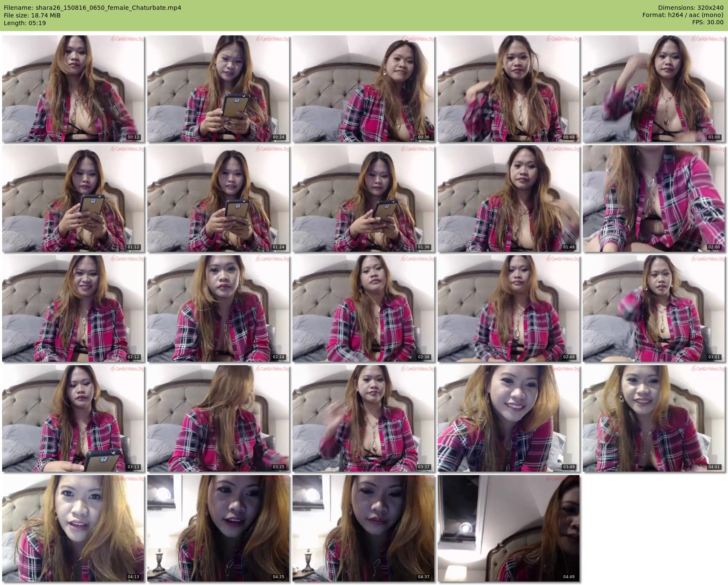The width and height of the screenshot is (728, 585).
Task: Click the frame at 03:37
Action: pyautogui.click(x=364, y=418)
